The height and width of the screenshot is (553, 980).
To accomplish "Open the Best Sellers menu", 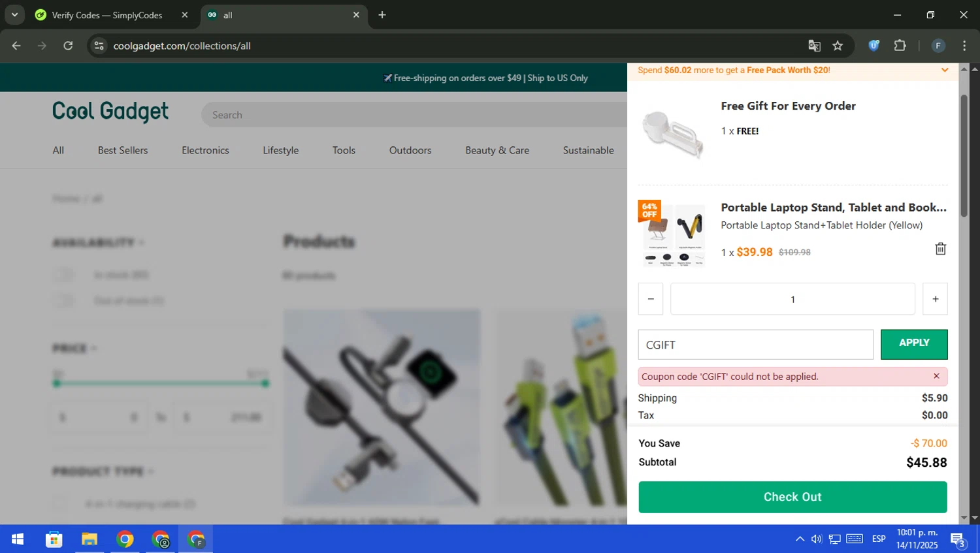I will point(123,150).
